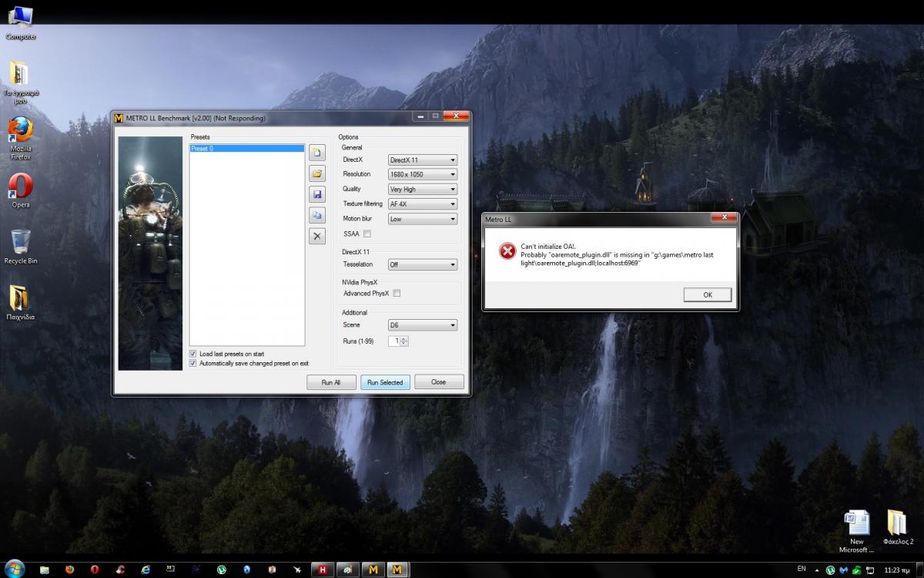Image resolution: width=924 pixels, height=578 pixels.
Task: Show hidden tray icons with the arrow
Action: pos(819,570)
